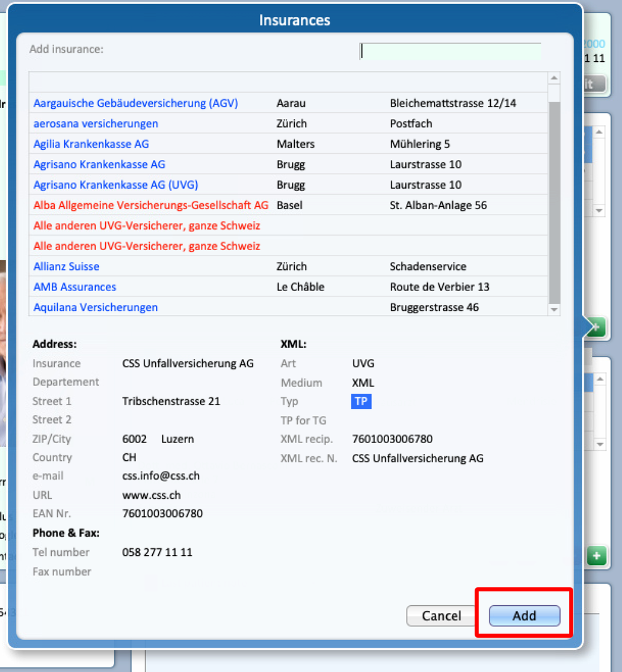Click the Tel number 058 277 11 11
Viewport: 622px width, 672px height.
pyautogui.click(x=157, y=552)
